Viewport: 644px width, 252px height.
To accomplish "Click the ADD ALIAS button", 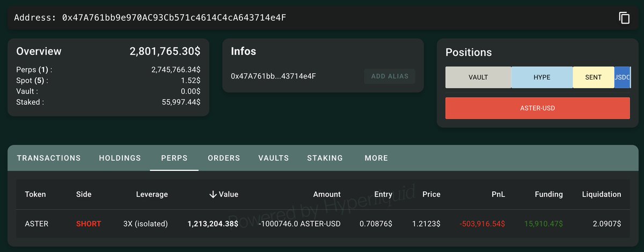I will point(390,76).
